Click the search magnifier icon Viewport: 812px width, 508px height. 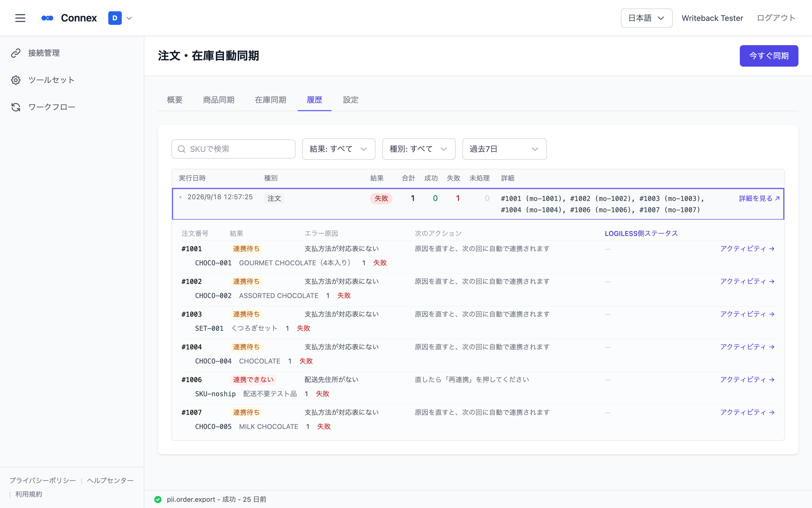[x=182, y=149]
